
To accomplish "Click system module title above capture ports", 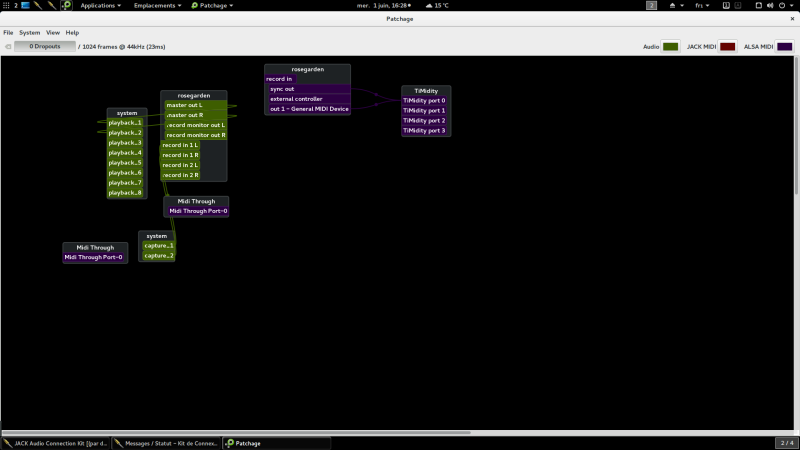I will pyautogui.click(x=157, y=236).
